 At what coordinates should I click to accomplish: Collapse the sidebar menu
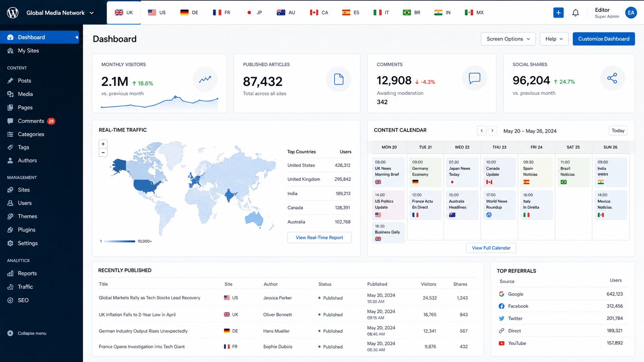click(x=27, y=333)
